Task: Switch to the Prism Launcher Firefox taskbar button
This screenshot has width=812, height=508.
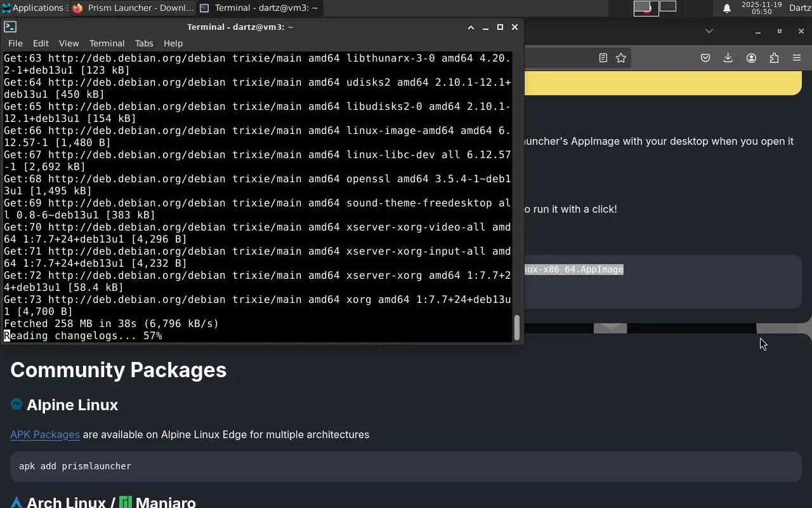Action: click(x=133, y=8)
